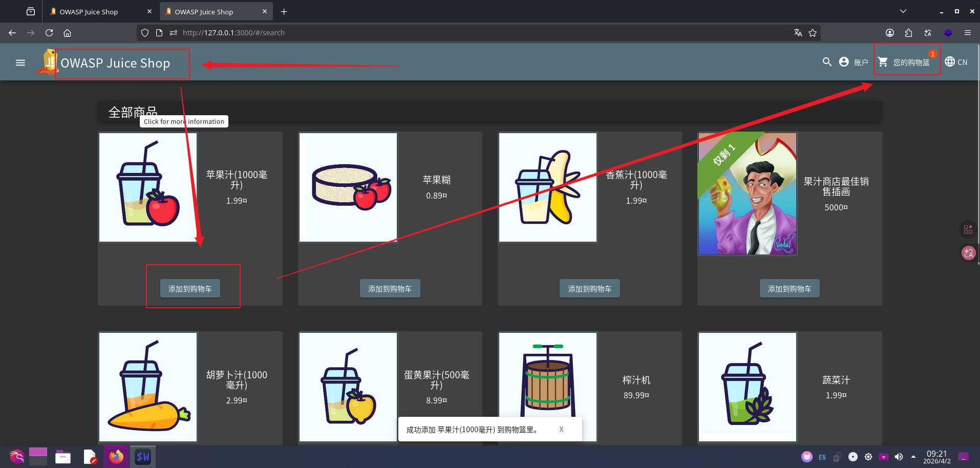
Task: Open the Kali applications menu
Action: click(x=16, y=457)
